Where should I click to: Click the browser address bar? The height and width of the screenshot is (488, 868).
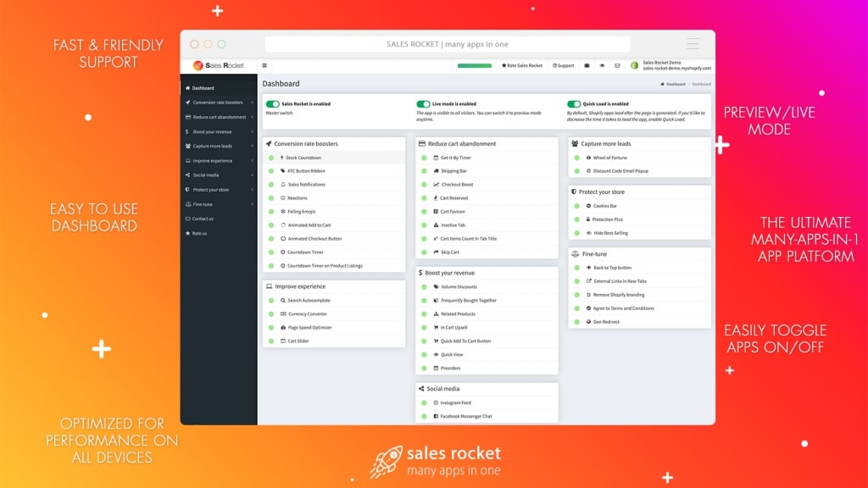[x=448, y=44]
